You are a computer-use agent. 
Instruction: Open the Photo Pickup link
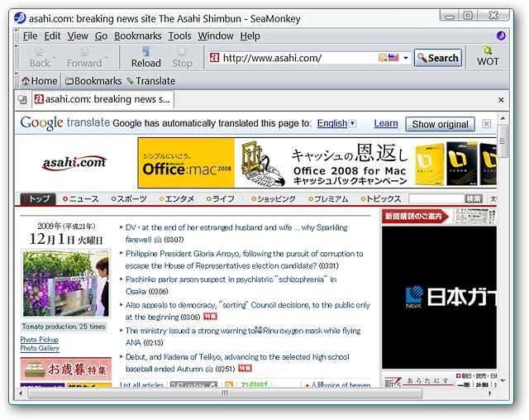[x=39, y=339]
